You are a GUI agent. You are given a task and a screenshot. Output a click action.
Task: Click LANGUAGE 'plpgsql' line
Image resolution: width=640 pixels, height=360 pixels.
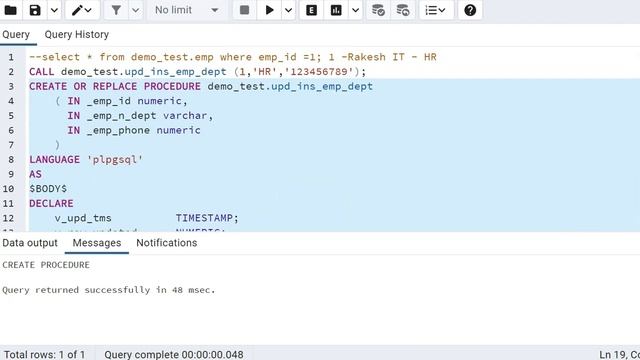pyautogui.click(x=86, y=160)
